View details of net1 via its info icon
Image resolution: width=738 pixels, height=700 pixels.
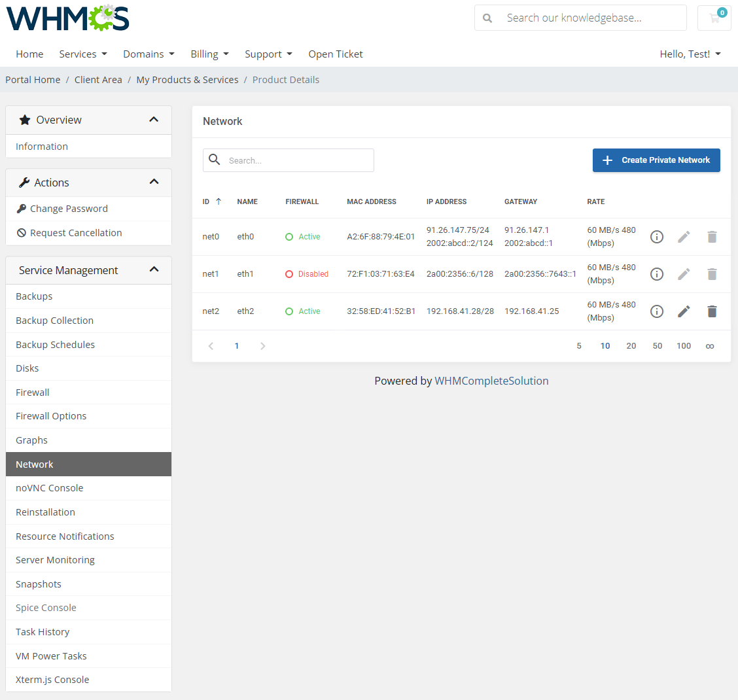pos(657,273)
